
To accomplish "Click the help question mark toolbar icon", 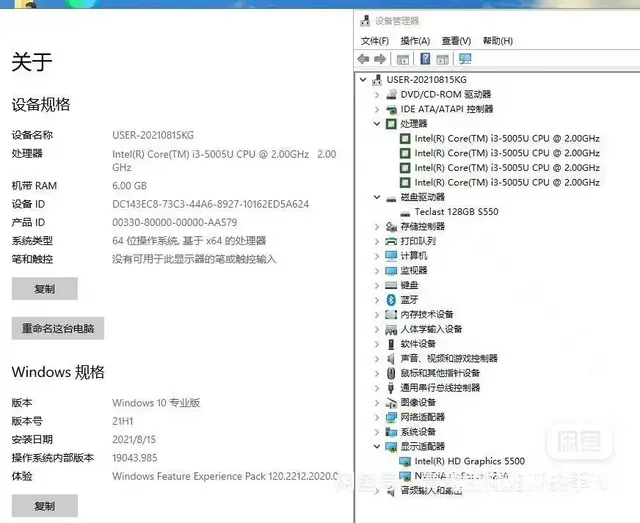I will [x=425, y=59].
